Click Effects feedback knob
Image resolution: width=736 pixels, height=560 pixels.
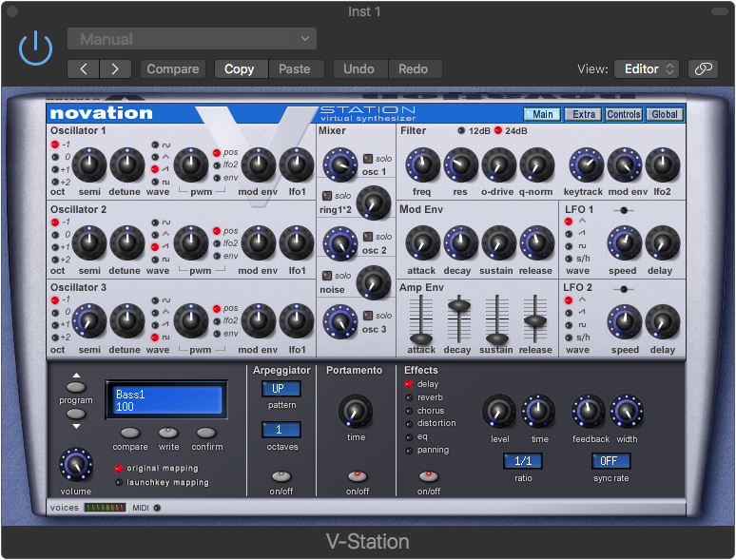click(x=589, y=412)
